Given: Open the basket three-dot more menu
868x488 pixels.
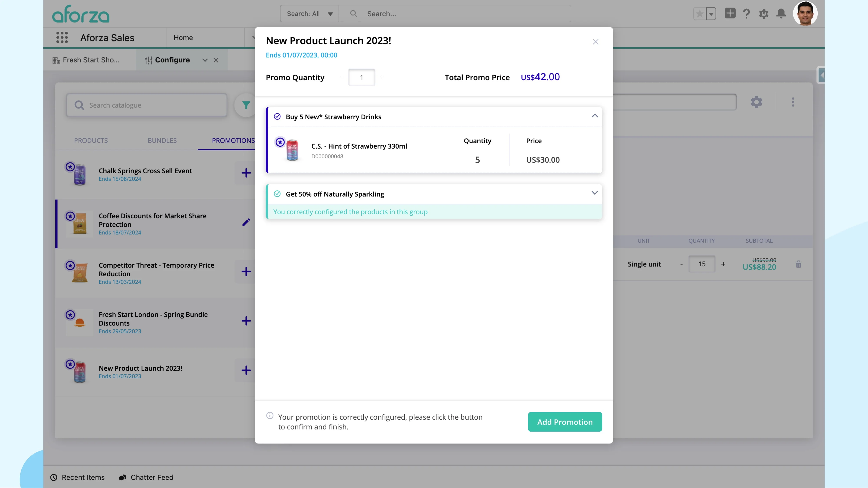Looking at the screenshot, I should tap(793, 102).
